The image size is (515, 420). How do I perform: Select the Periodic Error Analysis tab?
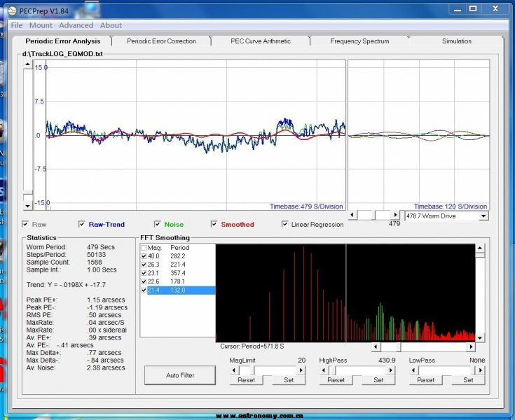63,41
